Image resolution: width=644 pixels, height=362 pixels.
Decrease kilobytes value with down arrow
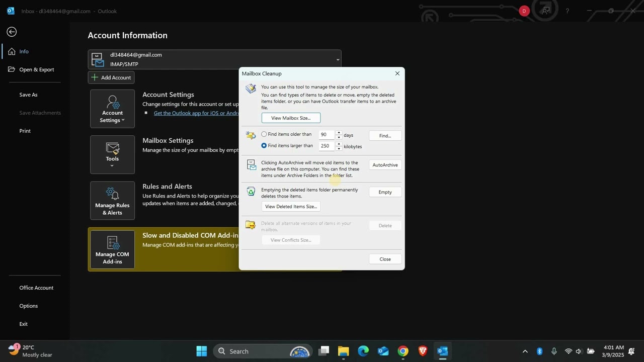pos(339,148)
